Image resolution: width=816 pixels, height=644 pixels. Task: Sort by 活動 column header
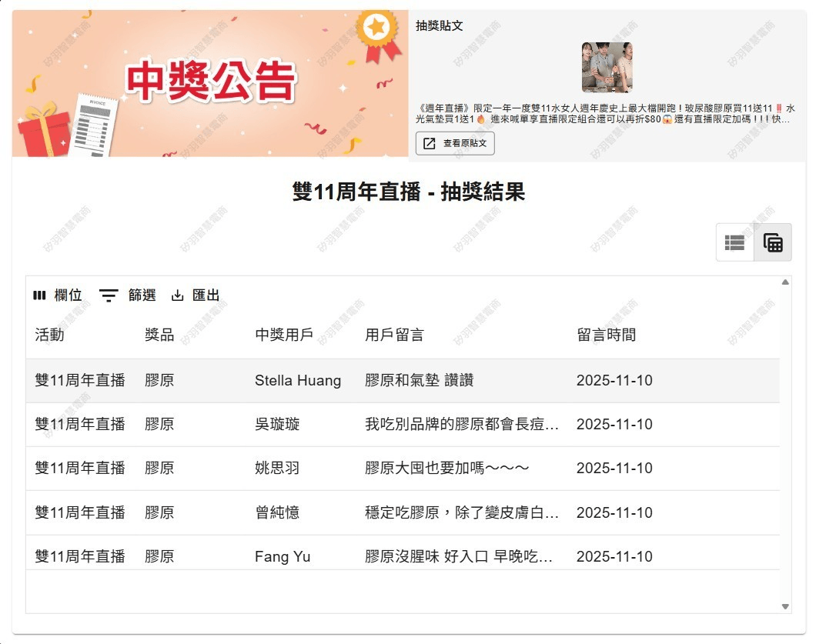(50, 335)
